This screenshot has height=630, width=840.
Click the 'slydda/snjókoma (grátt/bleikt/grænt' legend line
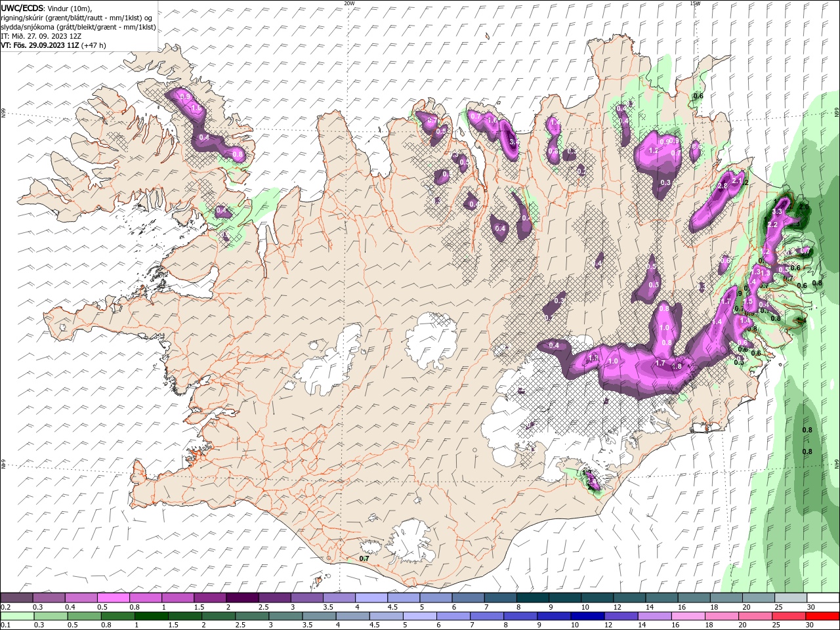pos(78,27)
